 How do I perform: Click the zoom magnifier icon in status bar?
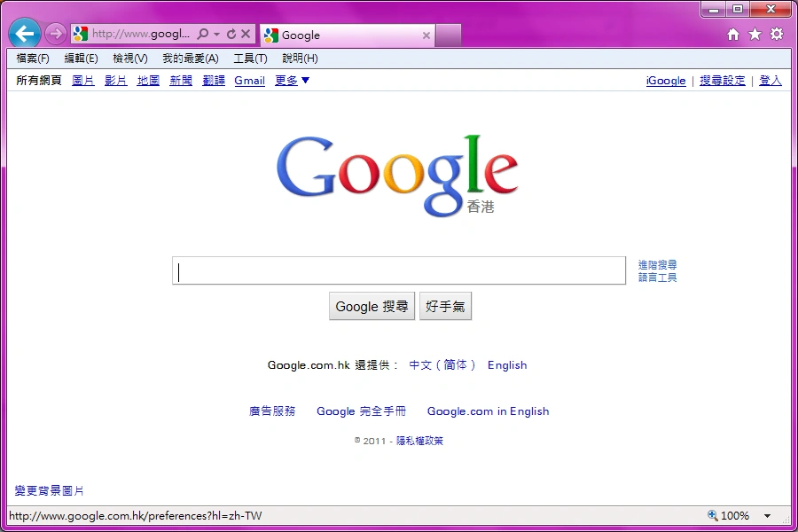[x=713, y=515]
